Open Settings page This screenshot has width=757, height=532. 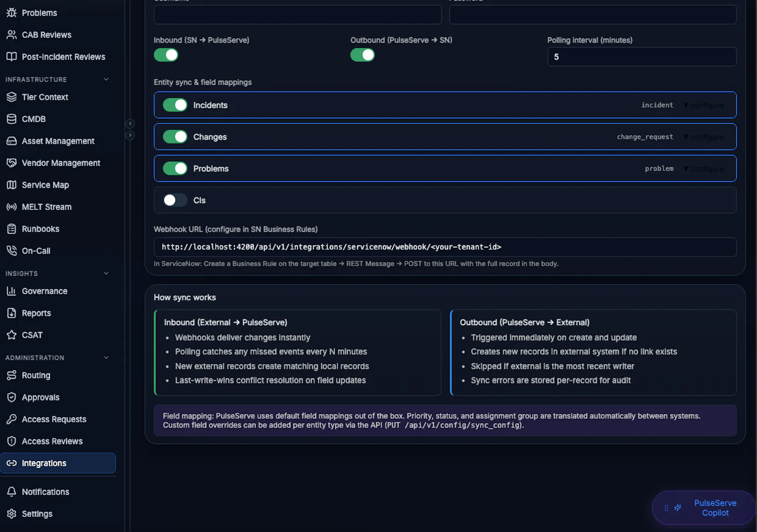[x=58, y=514]
